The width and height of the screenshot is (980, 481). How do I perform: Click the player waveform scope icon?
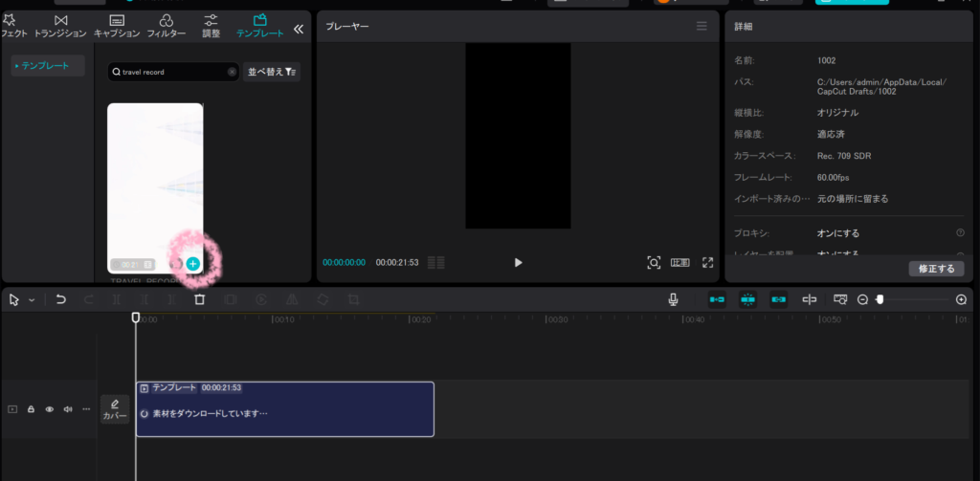436,262
